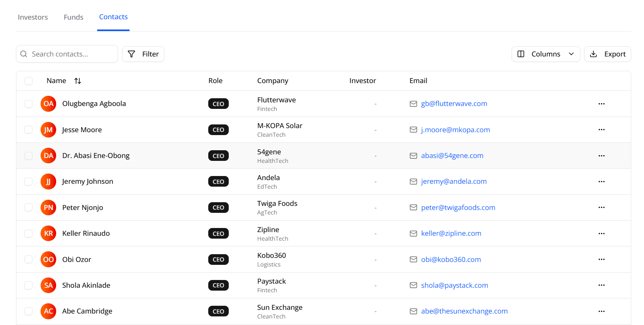
Task: Switch to the Investors tab
Action: tap(33, 17)
